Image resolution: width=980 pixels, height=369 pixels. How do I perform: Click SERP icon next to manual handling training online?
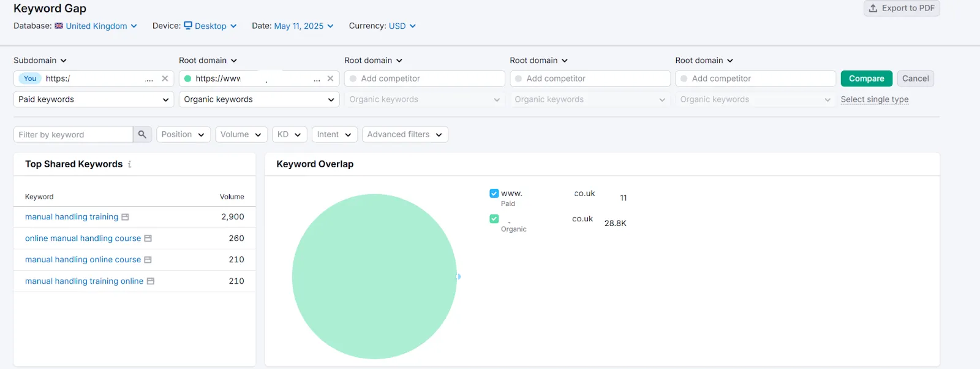[x=150, y=281]
